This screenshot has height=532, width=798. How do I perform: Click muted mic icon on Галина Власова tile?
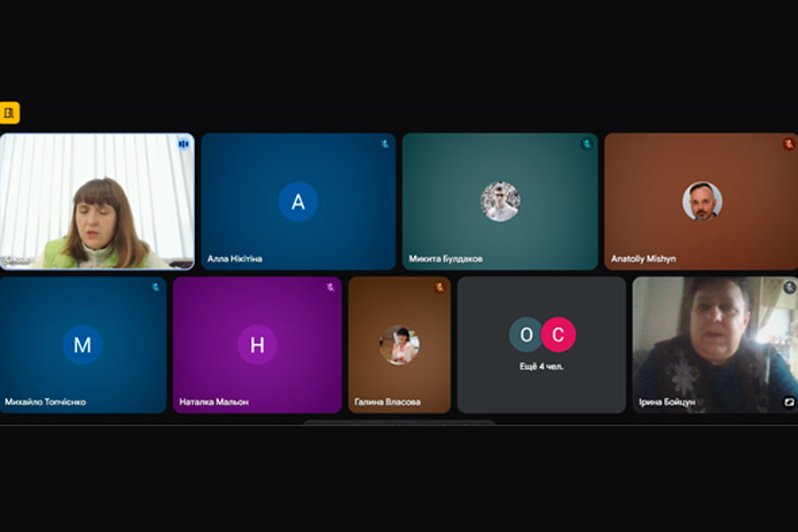point(439,287)
